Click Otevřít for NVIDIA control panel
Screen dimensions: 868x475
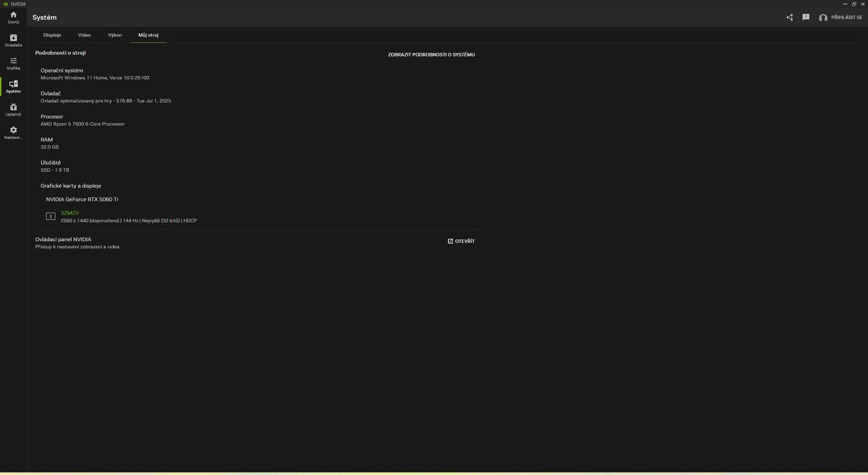tap(461, 241)
